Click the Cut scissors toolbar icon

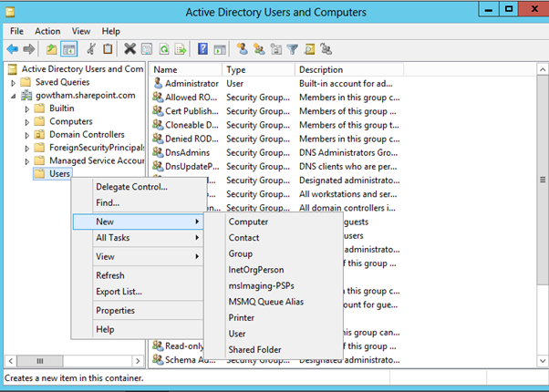(x=91, y=49)
